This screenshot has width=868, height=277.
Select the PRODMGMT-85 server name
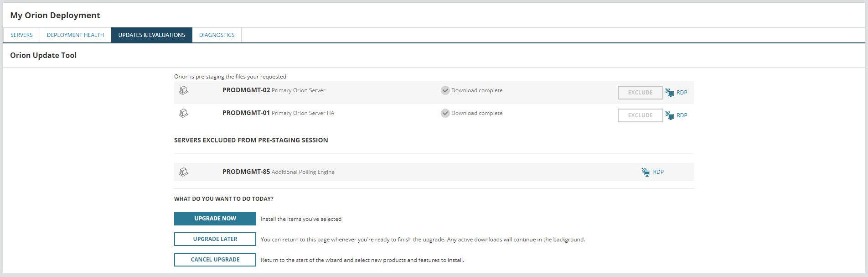pos(246,172)
